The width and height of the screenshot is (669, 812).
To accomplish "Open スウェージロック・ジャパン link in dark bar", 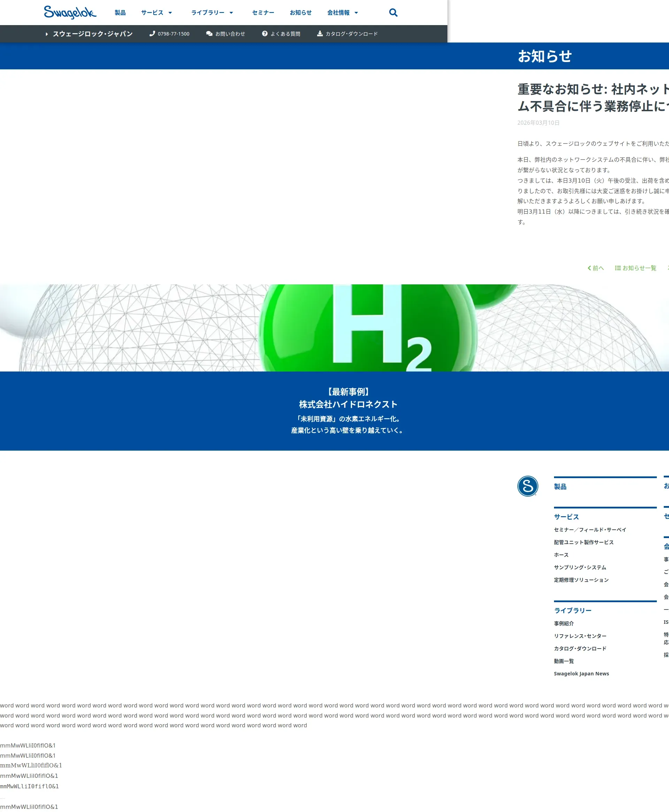I will click(92, 34).
